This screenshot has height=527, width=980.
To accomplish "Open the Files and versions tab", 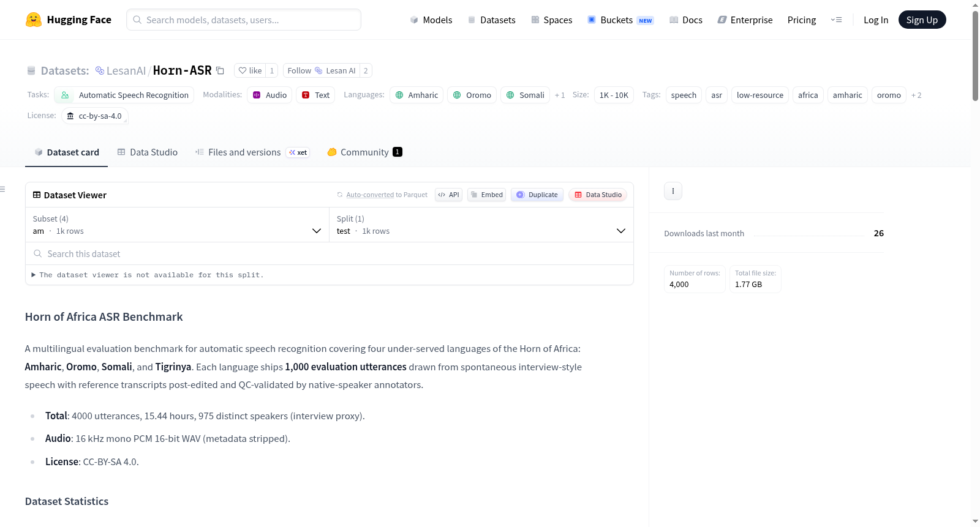I will tap(252, 152).
